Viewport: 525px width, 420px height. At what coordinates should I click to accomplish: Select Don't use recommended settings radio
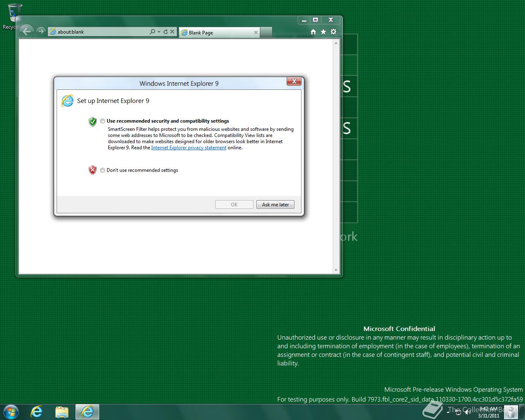103,170
